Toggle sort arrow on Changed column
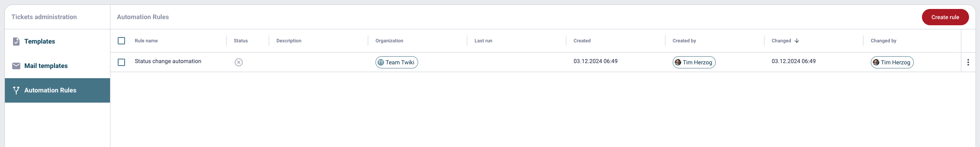980x147 pixels. (x=797, y=41)
